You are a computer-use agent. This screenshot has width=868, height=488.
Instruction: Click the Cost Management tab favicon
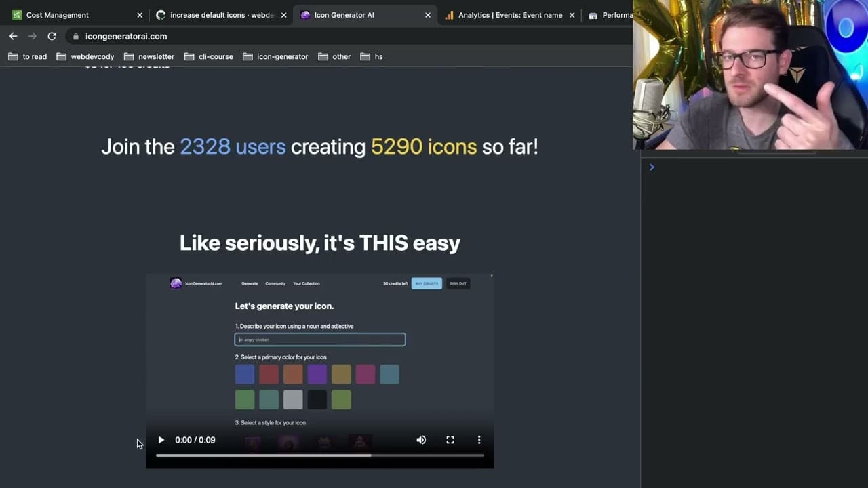(x=17, y=15)
